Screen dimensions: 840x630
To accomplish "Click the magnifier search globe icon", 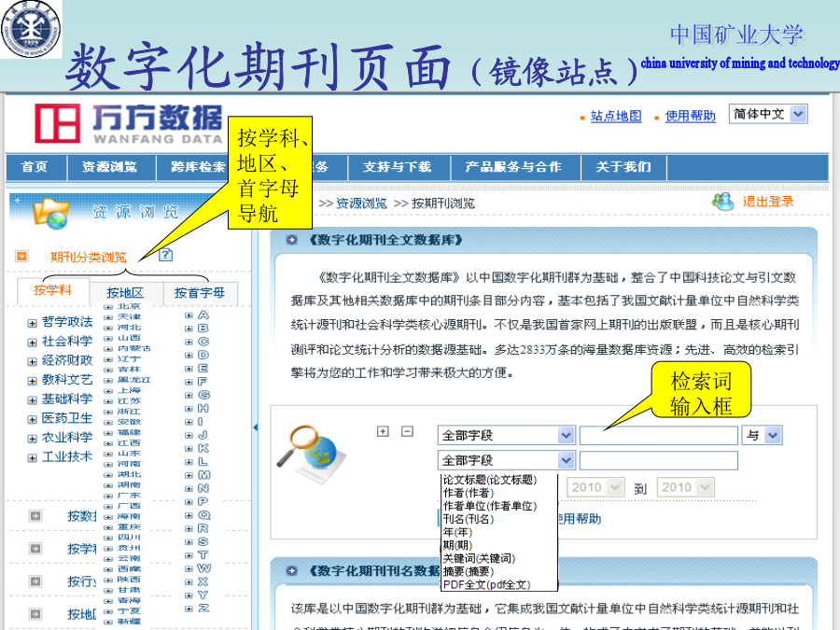I will [310, 453].
